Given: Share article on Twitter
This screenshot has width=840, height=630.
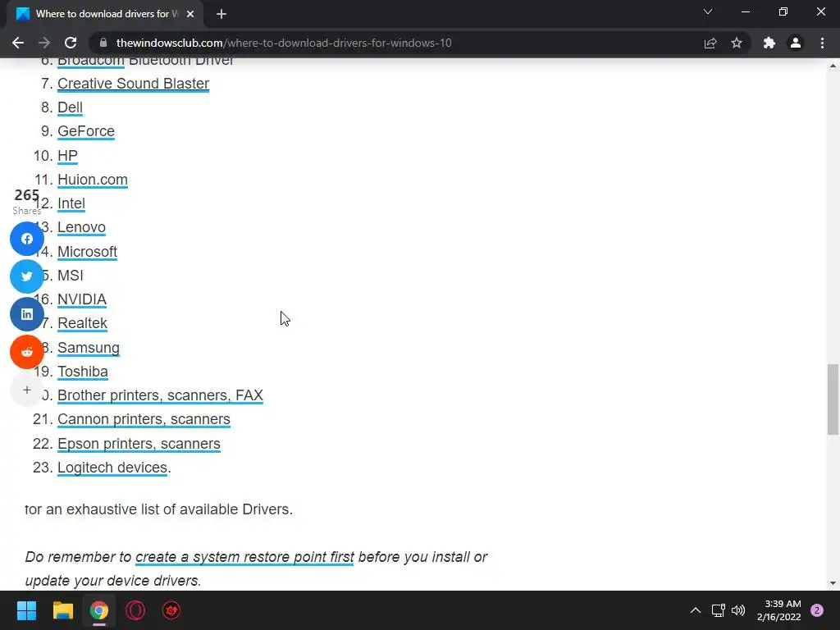Looking at the screenshot, I should coord(27,276).
